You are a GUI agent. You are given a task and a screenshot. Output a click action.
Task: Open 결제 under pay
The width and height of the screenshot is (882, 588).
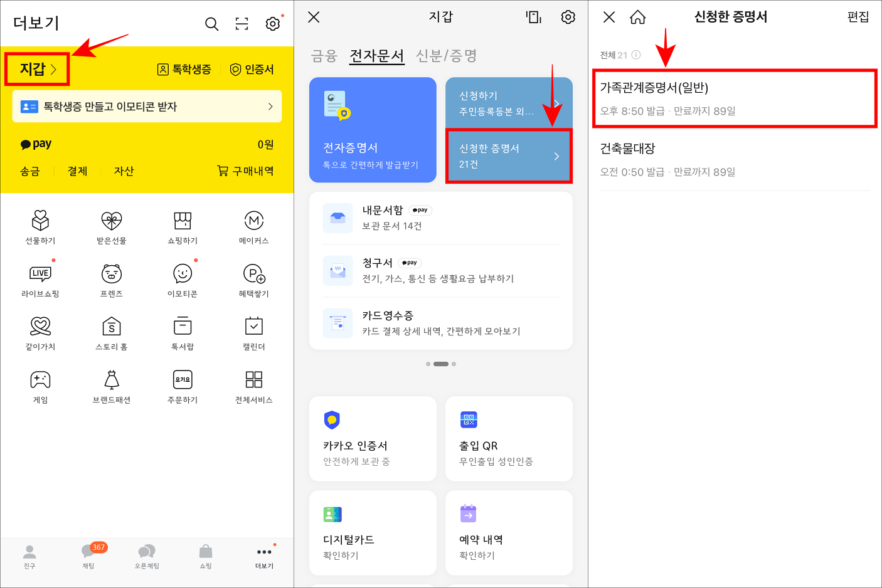click(x=77, y=171)
